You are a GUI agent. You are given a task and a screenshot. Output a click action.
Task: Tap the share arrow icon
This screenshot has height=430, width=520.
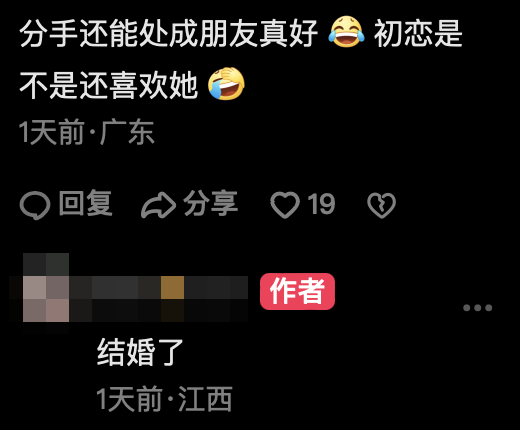pyautogui.click(x=159, y=206)
